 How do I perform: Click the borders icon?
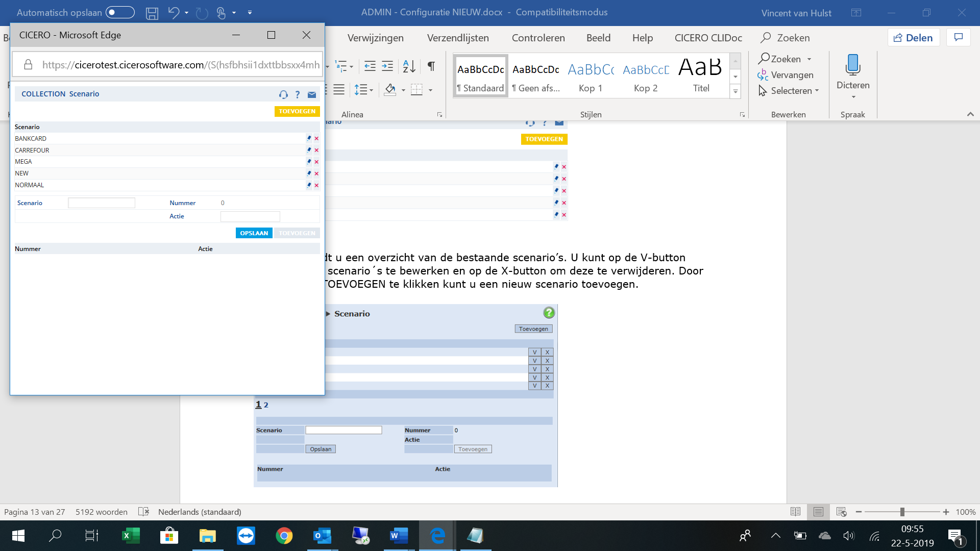pyautogui.click(x=417, y=90)
